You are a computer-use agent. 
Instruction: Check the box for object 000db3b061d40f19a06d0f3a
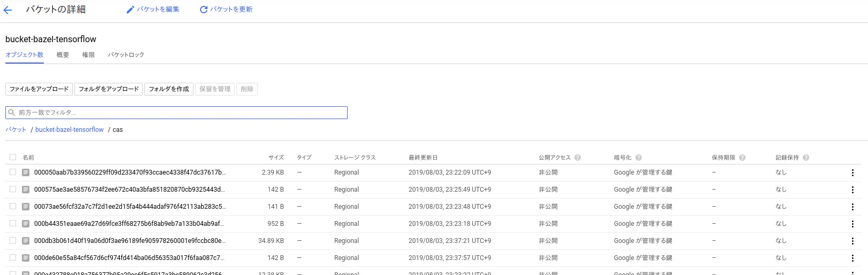(x=13, y=240)
